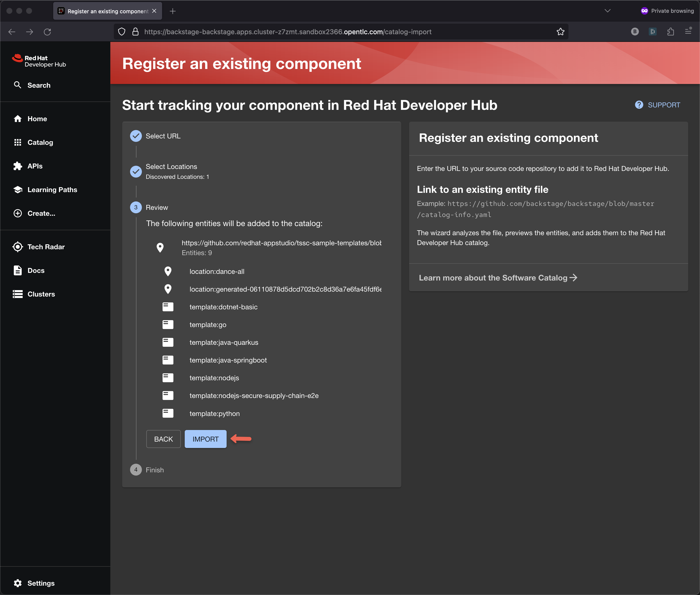Click the IMPORT button
This screenshot has width=700, height=595.
coord(205,439)
